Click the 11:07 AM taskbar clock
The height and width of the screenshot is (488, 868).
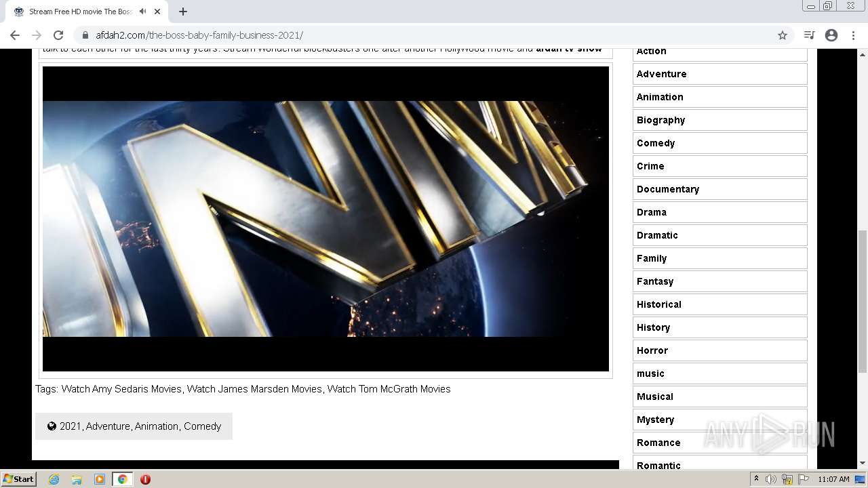[x=833, y=479]
